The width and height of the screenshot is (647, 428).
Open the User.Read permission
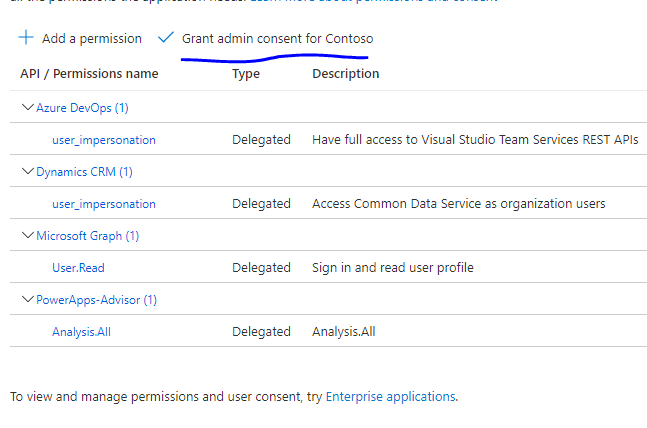pos(78,268)
